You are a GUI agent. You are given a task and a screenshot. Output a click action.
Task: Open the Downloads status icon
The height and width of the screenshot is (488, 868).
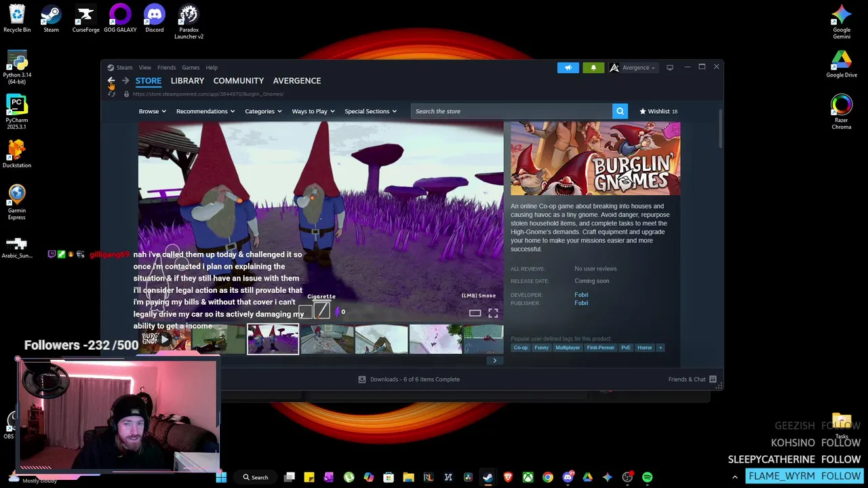pos(362,380)
